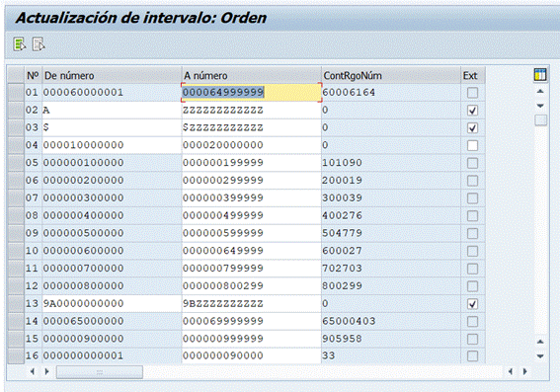Screen dimensions: 560x392
Task: Click ContRgoNúm value 702703
Action: 342,269
